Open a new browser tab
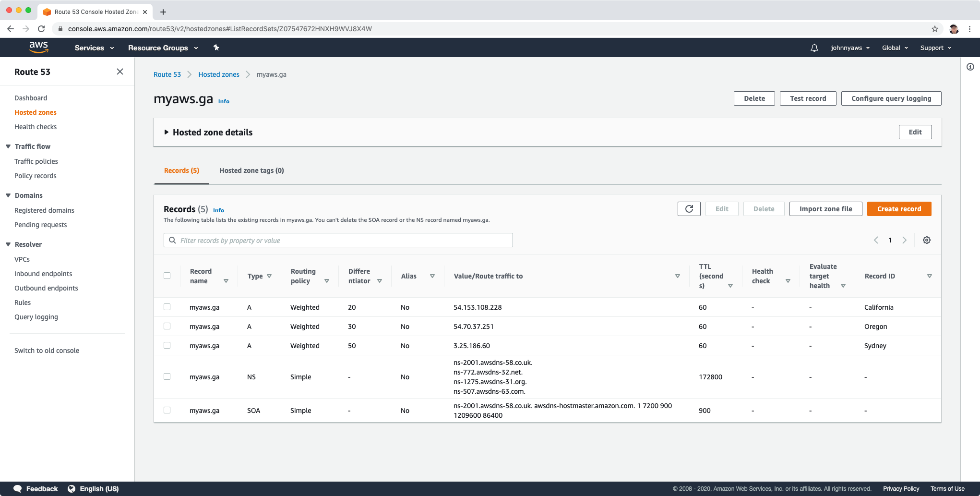The height and width of the screenshot is (496, 980). click(163, 12)
